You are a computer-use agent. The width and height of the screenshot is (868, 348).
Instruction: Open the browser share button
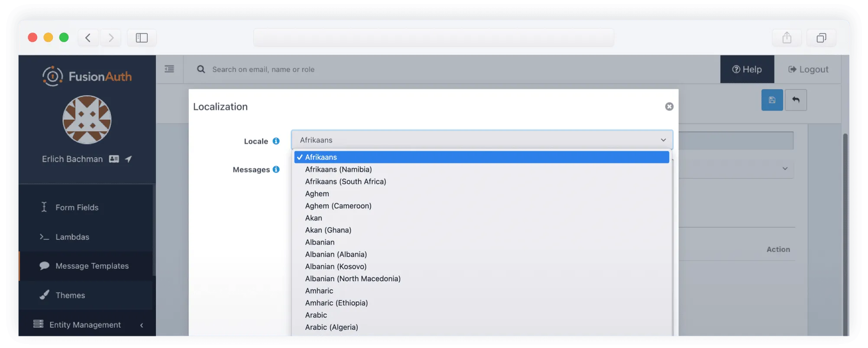coord(787,38)
